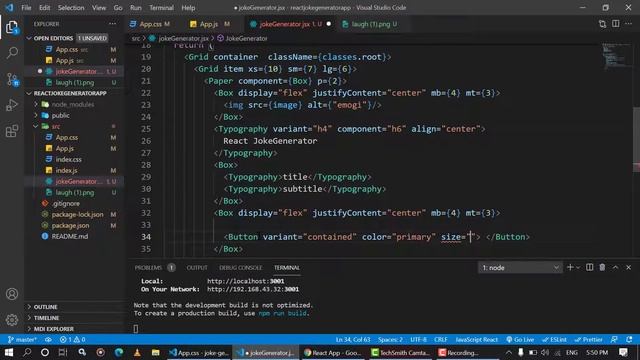Open Windows taskbar search
Screen dimensions: 640x360
(27, 352)
